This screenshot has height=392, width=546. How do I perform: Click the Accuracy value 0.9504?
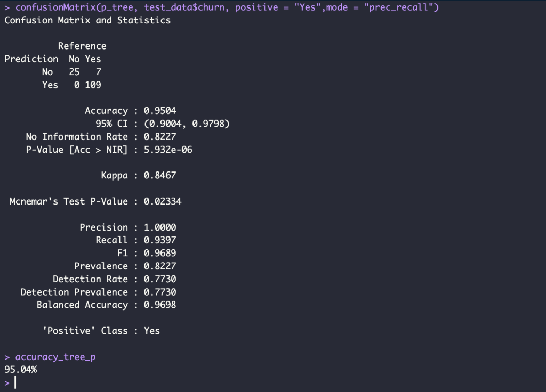[x=160, y=111]
